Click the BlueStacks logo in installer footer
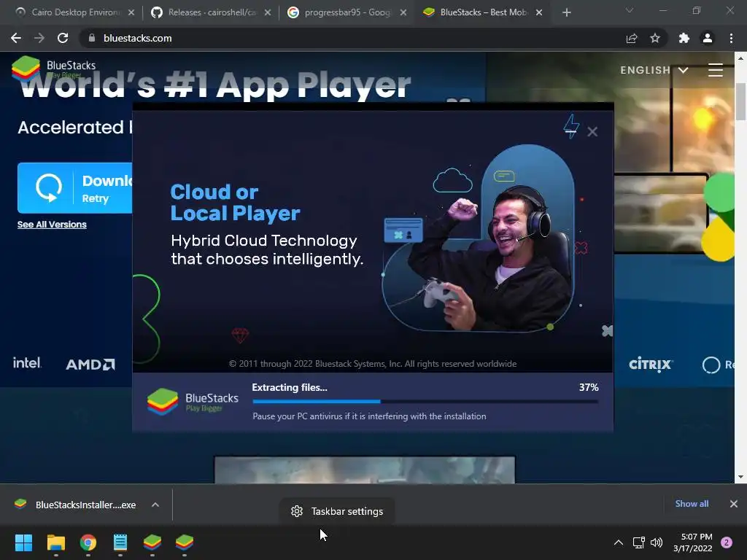The image size is (747, 560). click(x=193, y=402)
